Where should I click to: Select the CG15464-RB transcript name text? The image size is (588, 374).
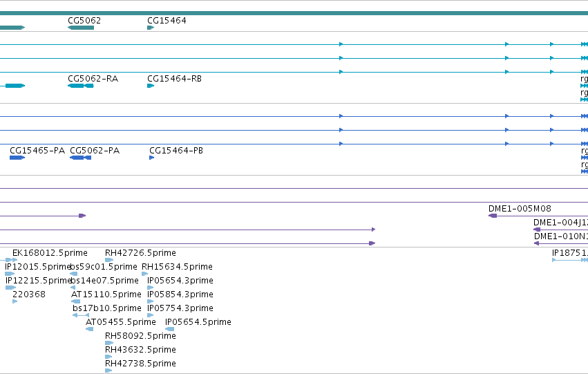[174, 79]
